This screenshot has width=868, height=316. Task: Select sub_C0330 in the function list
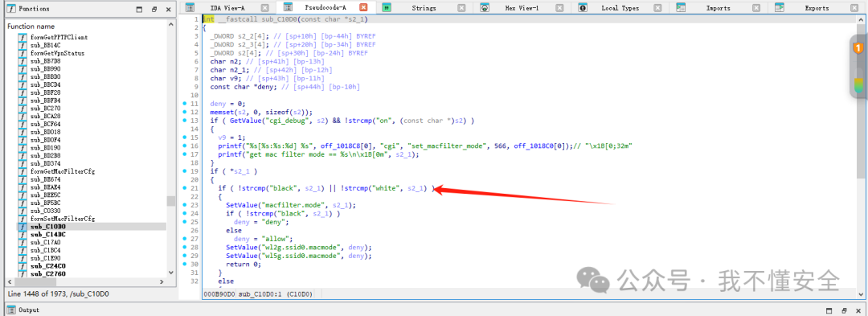tap(45, 211)
